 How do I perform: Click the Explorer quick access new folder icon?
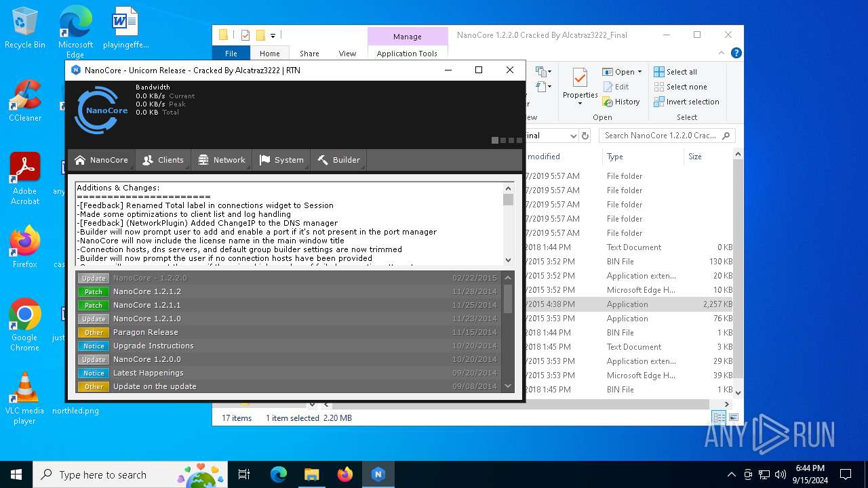tap(260, 35)
